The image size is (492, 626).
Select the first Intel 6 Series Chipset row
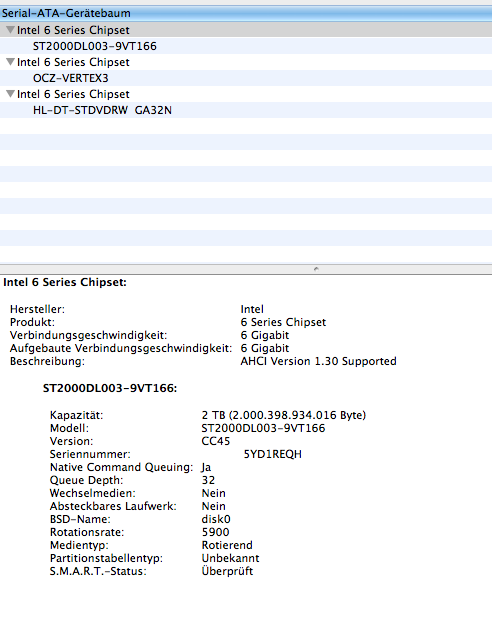point(246,30)
